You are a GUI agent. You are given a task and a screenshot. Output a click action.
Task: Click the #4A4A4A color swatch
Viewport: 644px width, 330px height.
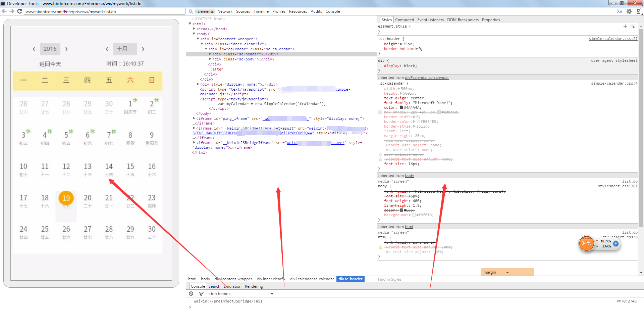click(401, 107)
